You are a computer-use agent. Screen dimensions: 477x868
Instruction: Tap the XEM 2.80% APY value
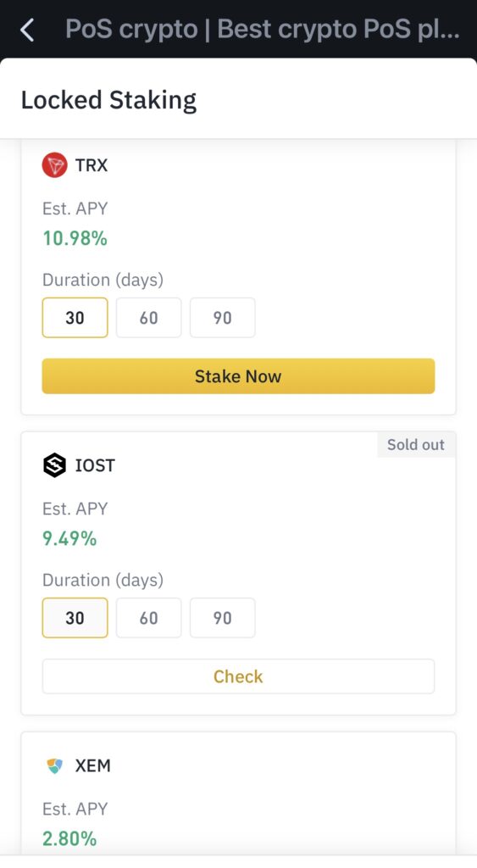tap(69, 838)
